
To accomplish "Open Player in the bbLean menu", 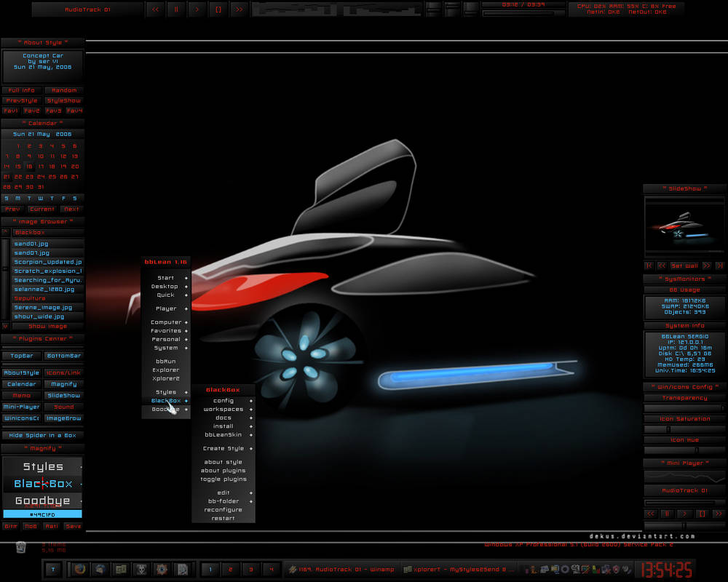I will tap(166, 308).
